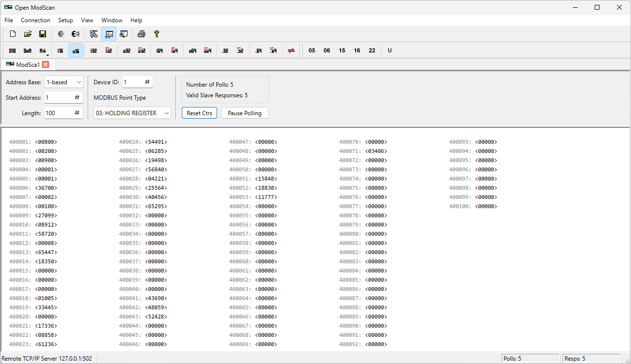Click the Pause Polling button

pyautogui.click(x=244, y=113)
